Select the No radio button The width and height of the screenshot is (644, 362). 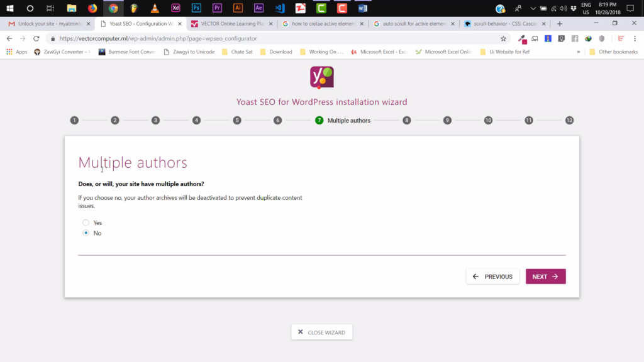[86, 233]
